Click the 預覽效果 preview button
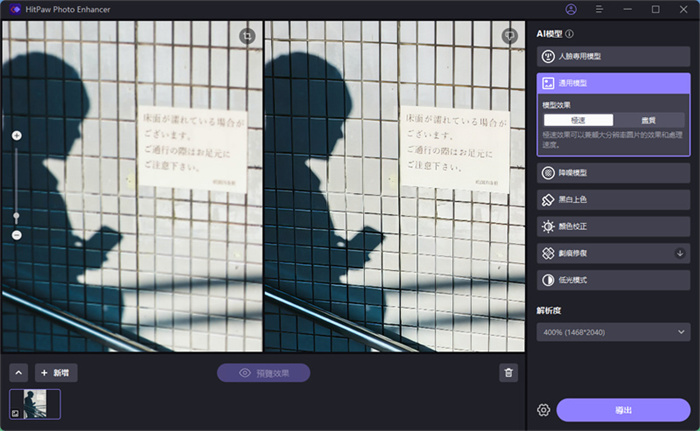The image size is (700, 431). (263, 373)
